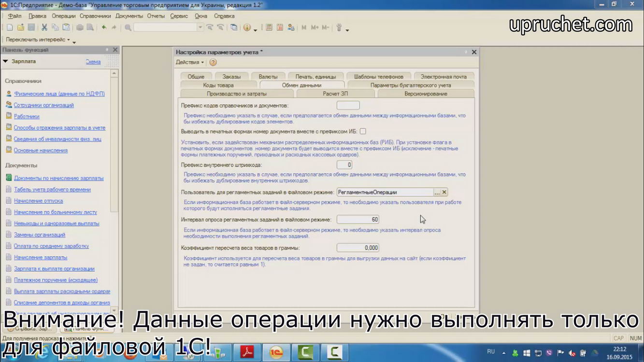Click the Open file toolbar icon
The width and height of the screenshot is (644, 362).
(x=21, y=28)
